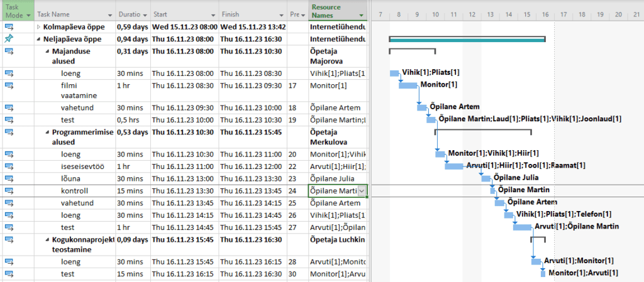644x282 pixels.
Task: Collapse the Kogukonnaprojekti teostamine group
Action: [x=47, y=239]
